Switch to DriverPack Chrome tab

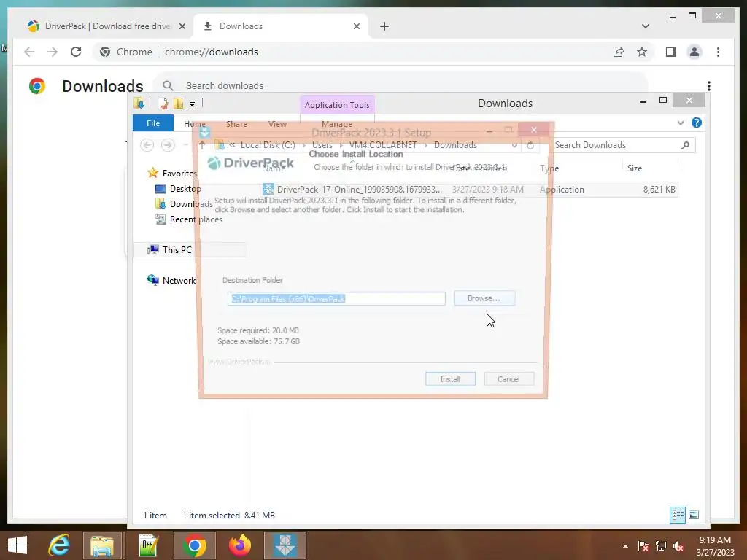[107, 26]
